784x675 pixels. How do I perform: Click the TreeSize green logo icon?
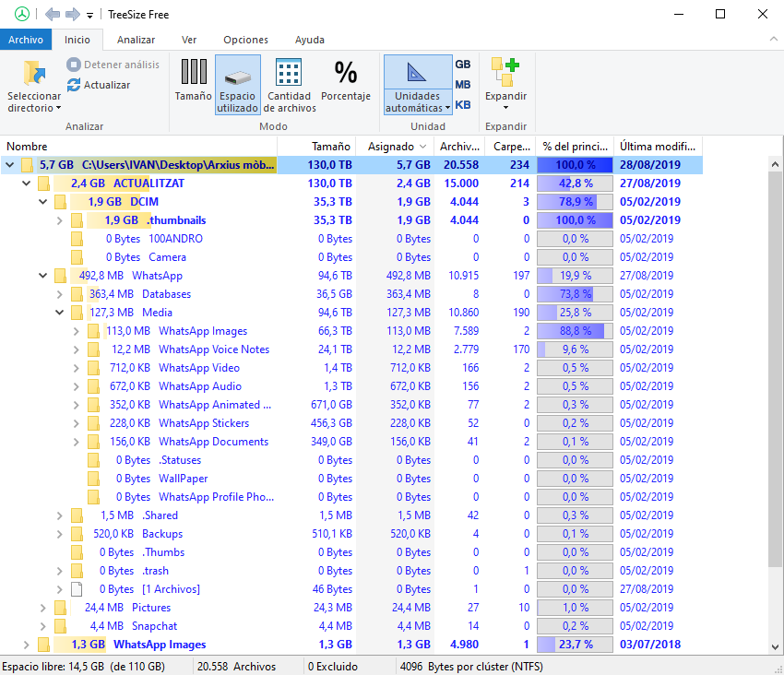point(22,14)
